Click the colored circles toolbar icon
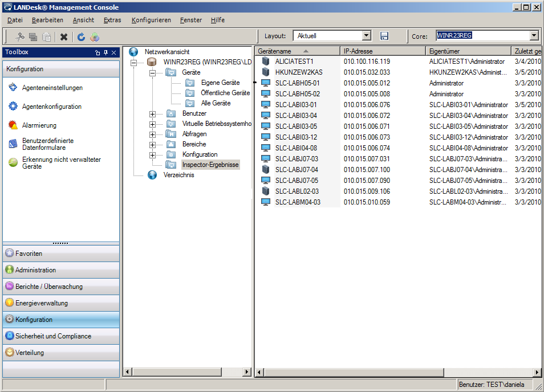 95,36
